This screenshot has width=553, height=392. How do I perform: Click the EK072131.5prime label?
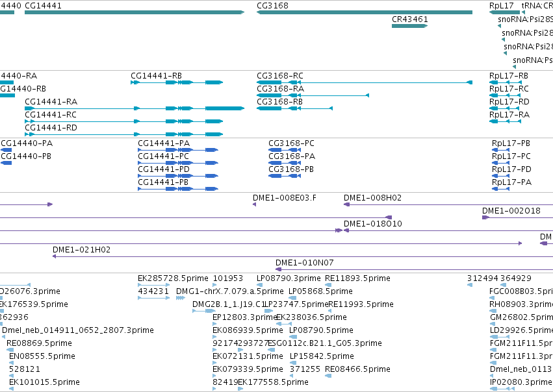pyautogui.click(x=248, y=356)
